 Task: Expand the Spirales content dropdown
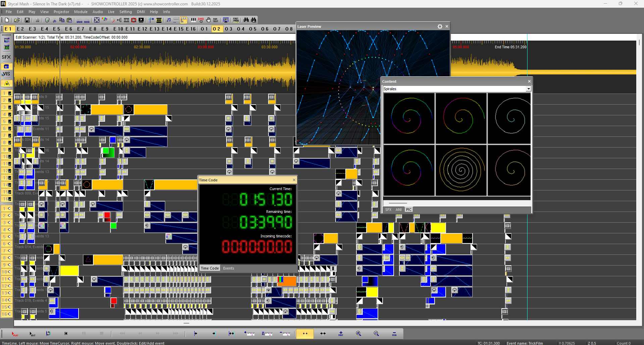[528, 89]
